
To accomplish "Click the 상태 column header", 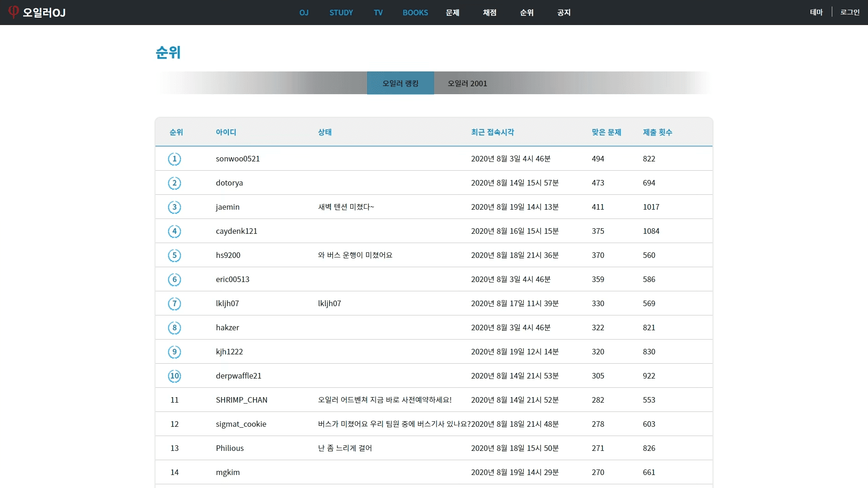I will 325,132.
